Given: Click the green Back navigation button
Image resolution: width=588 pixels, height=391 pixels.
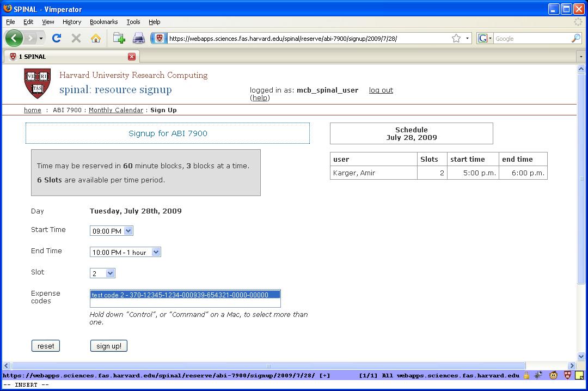Looking at the screenshot, I should [14, 38].
